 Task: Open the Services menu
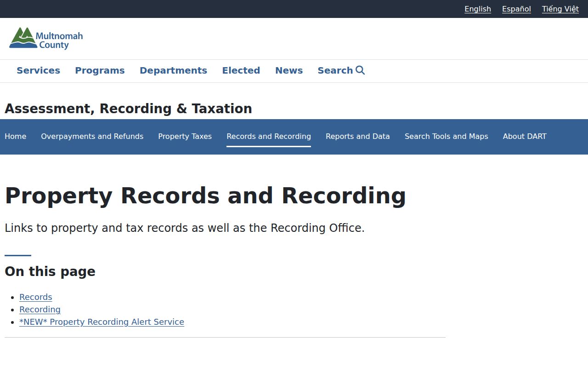click(39, 70)
